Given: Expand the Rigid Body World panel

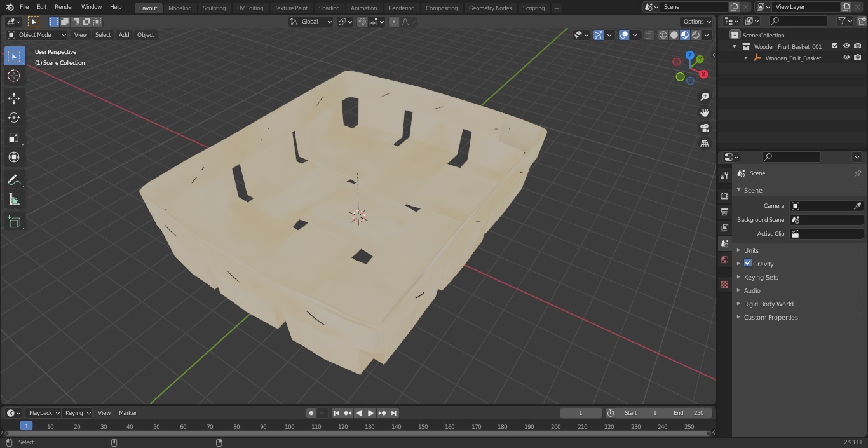Looking at the screenshot, I should (x=768, y=304).
